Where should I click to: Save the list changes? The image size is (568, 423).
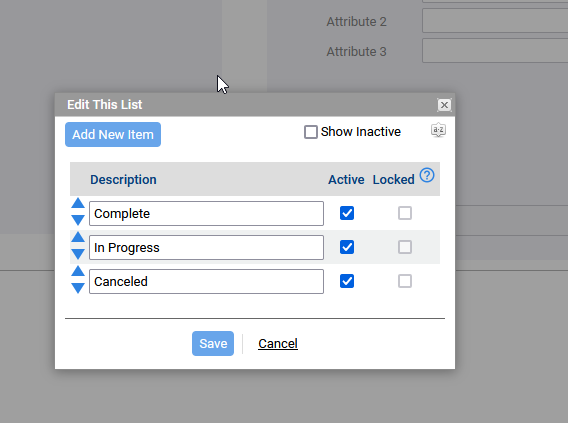click(213, 343)
